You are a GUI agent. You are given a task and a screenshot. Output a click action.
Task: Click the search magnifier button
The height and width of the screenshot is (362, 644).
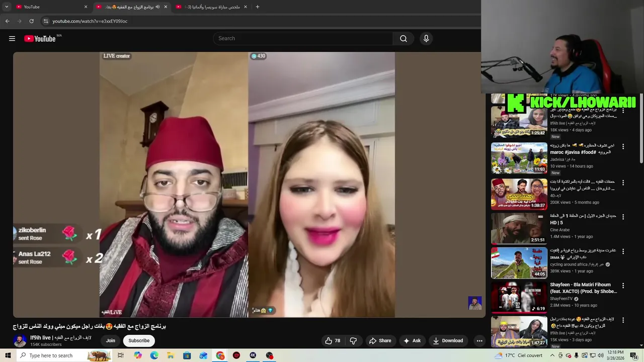pos(404,39)
